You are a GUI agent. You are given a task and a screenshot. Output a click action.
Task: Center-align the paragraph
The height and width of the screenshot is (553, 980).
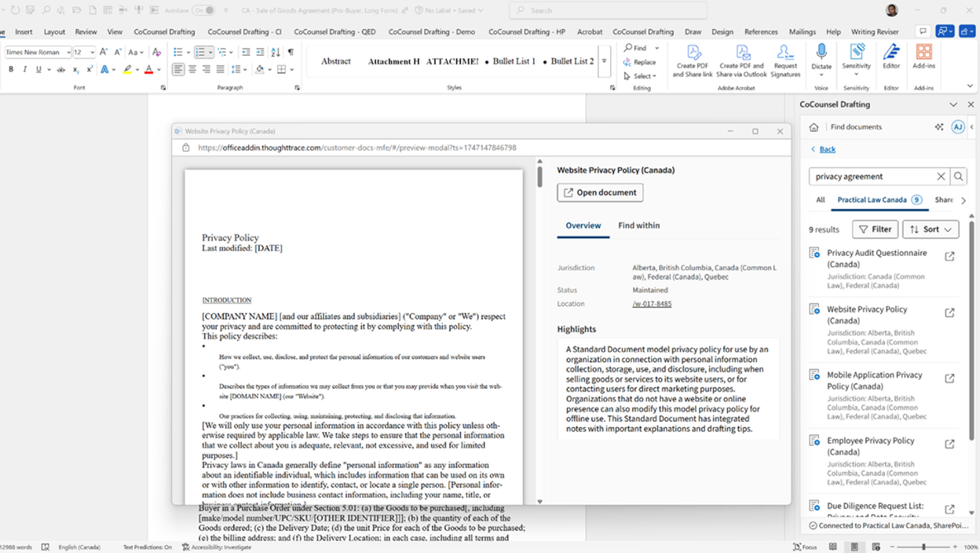[192, 69]
